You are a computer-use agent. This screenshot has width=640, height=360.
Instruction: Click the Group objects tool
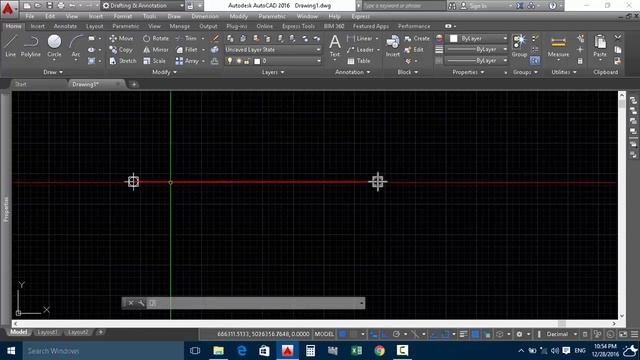click(519, 46)
